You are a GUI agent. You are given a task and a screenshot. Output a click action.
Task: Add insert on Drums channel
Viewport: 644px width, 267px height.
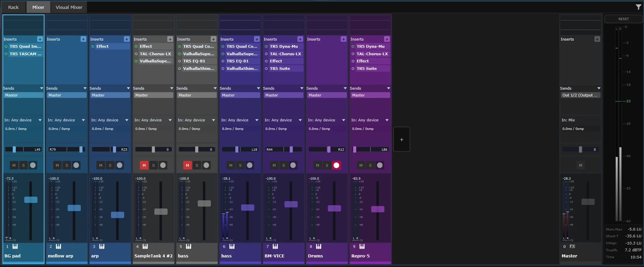(x=343, y=39)
